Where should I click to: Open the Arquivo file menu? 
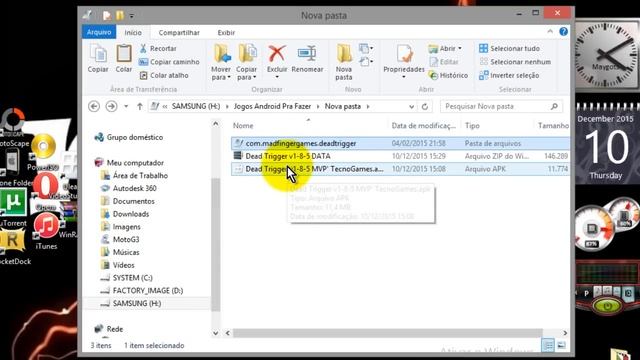pos(99,32)
